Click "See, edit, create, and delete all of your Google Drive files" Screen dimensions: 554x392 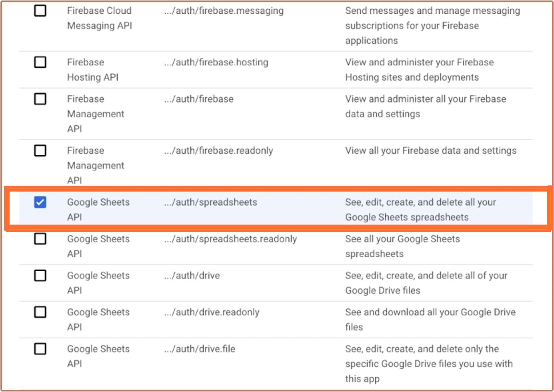pyautogui.click(x=426, y=283)
